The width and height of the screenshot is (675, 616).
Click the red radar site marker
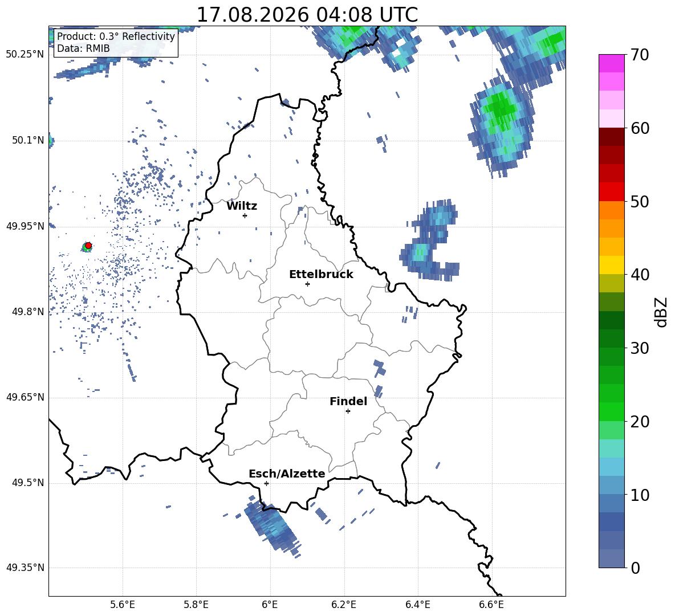(x=88, y=246)
